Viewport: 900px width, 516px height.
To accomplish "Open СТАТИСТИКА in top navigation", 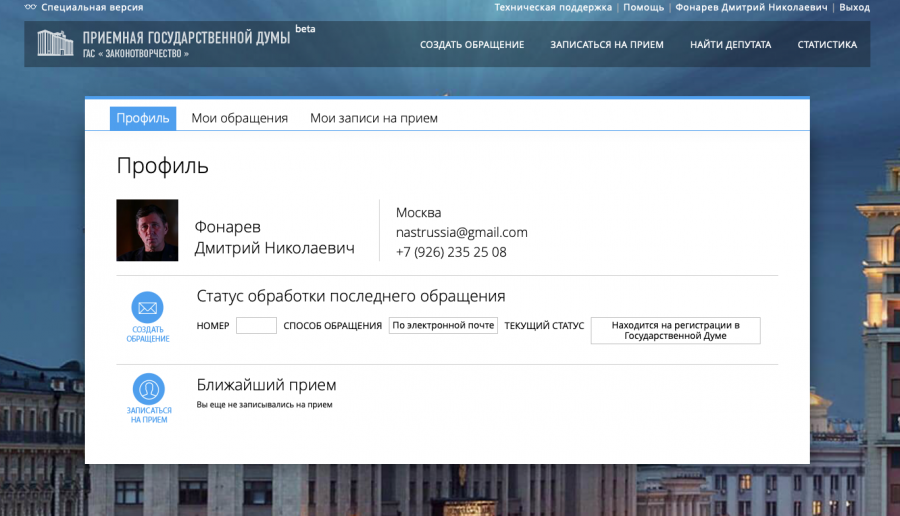I will 827,45.
